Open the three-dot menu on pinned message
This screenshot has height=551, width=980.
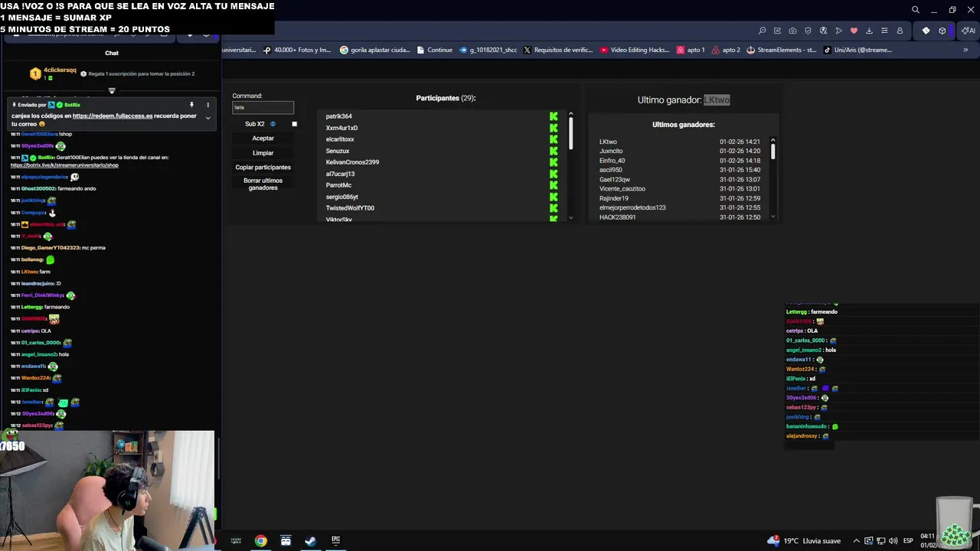pyautogui.click(x=207, y=105)
